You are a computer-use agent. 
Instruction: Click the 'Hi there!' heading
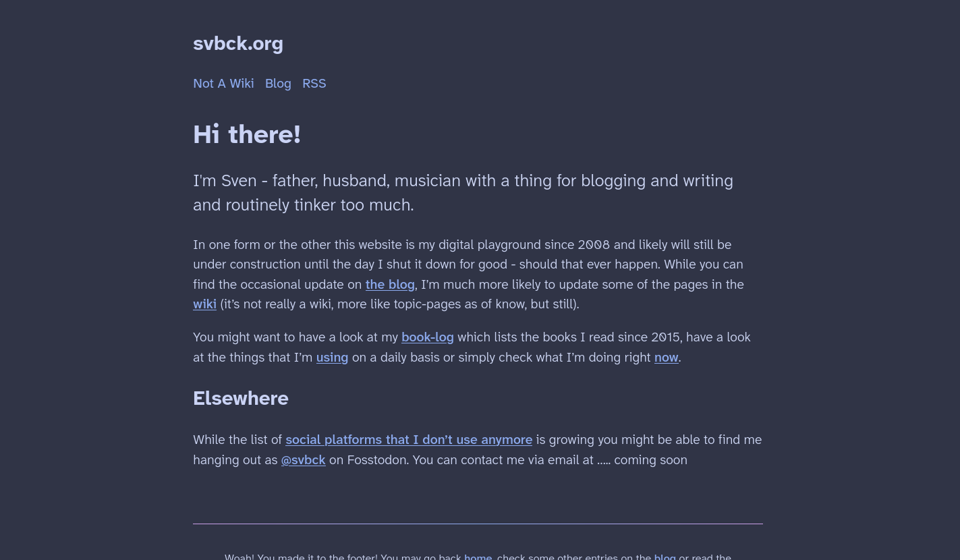pyautogui.click(x=247, y=134)
